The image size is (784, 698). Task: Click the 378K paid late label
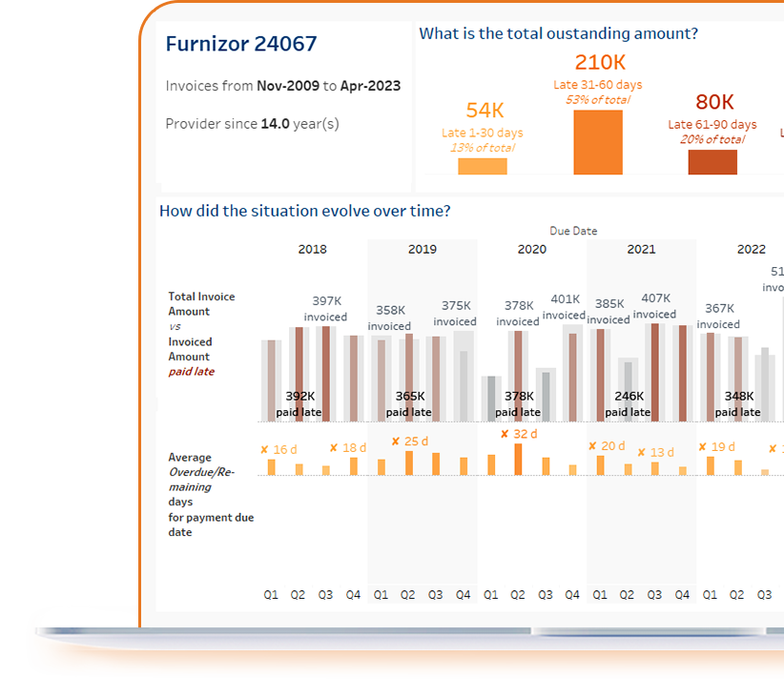point(518,404)
